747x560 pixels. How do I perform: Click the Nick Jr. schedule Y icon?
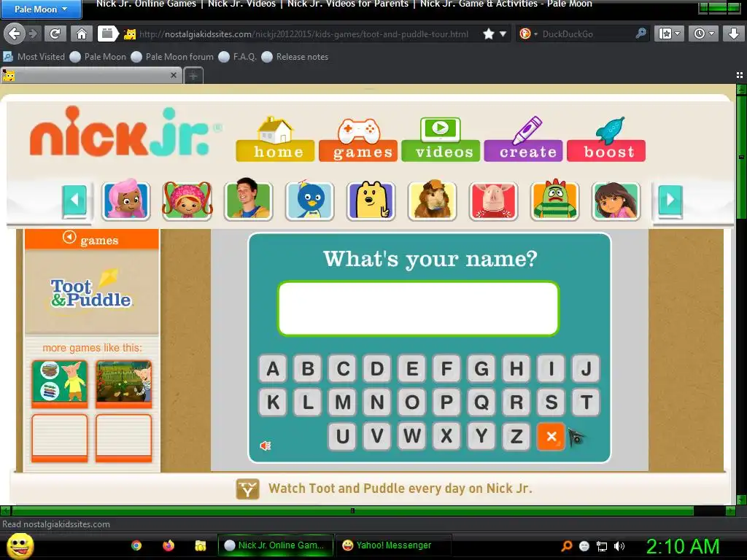point(248,489)
